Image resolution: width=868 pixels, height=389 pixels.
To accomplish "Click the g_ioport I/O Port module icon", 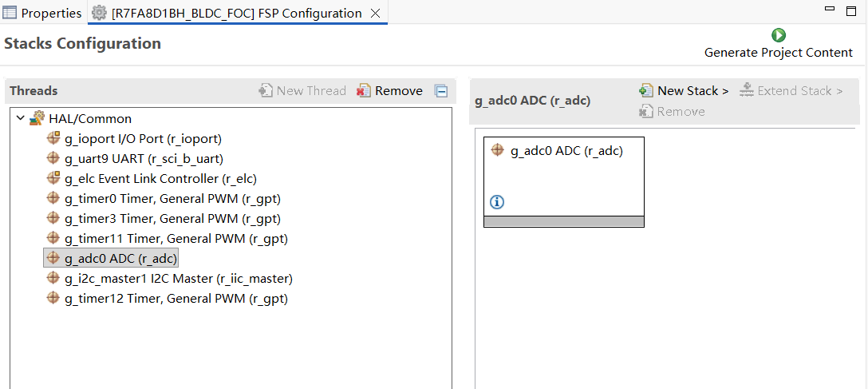I will click(x=53, y=139).
